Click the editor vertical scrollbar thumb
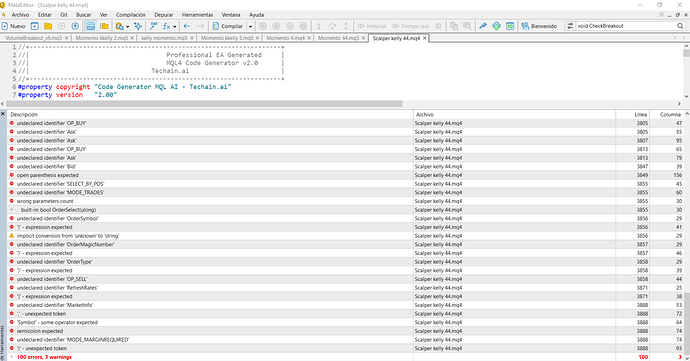Viewport: 690px width, 361px height. coord(686,53)
